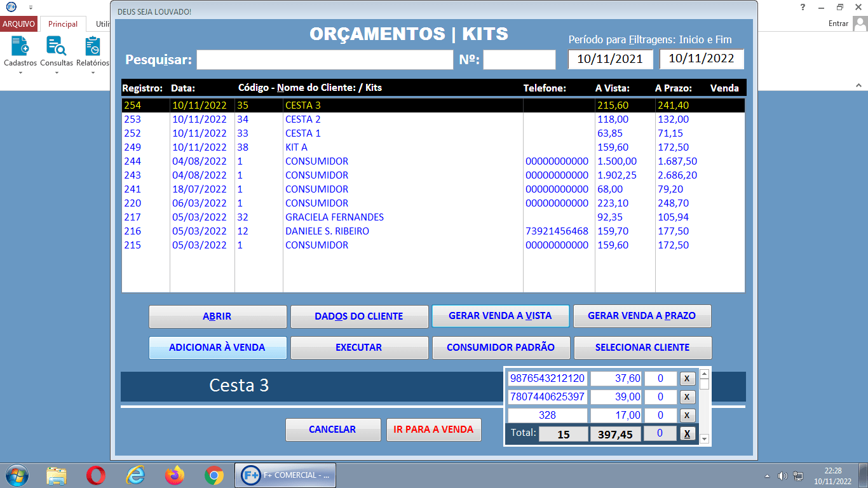Select registro 244 row

pos(433,161)
